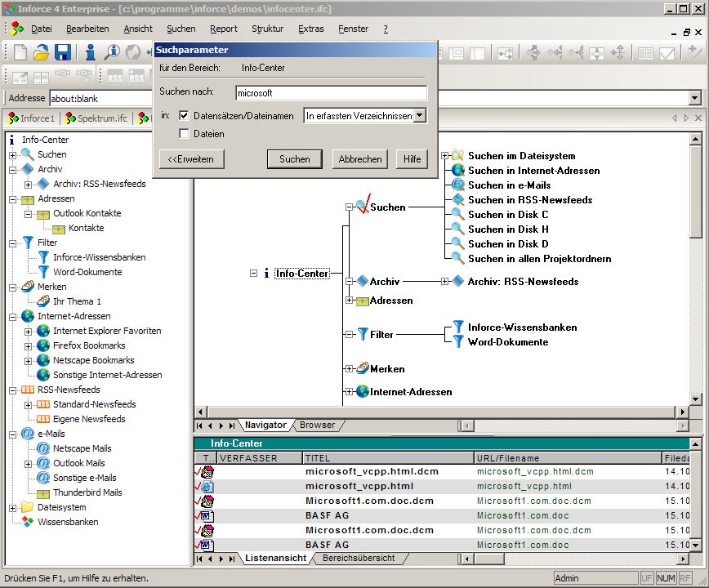Open file with yellow folder toolbar icon
Image resolution: width=709 pixels, height=588 pixels.
pyautogui.click(x=41, y=52)
